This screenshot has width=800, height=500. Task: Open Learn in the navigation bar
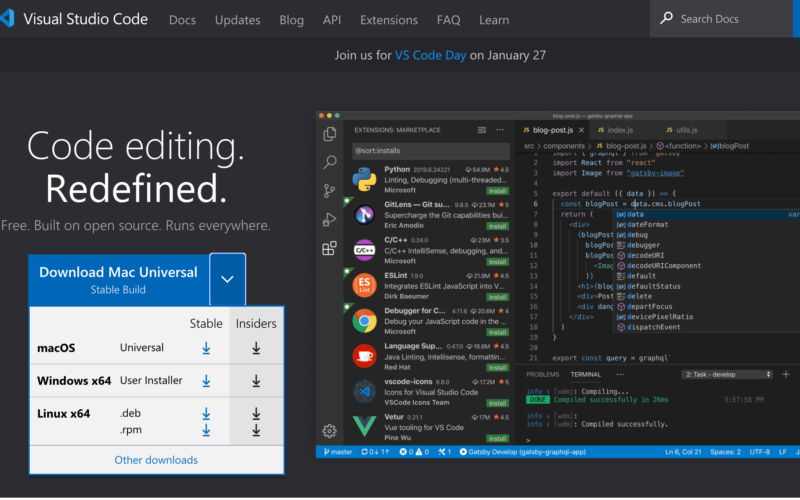click(x=494, y=20)
